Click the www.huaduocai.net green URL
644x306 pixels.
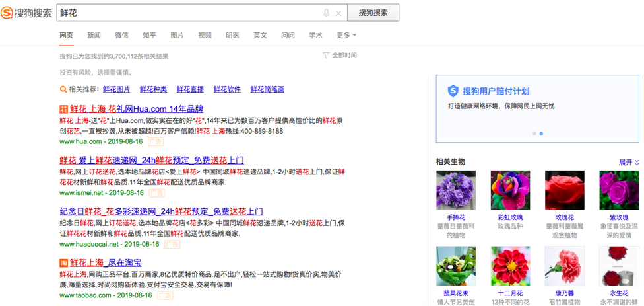88,245
